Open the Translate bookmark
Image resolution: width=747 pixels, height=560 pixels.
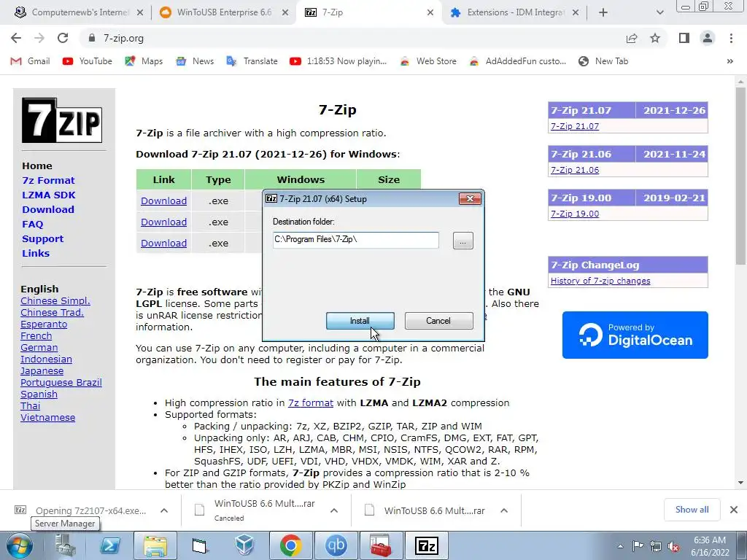252,61
